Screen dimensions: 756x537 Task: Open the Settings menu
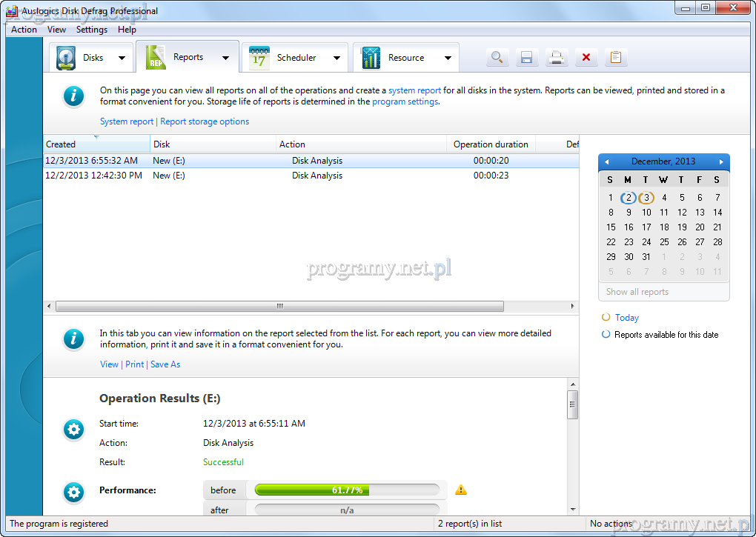92,30
